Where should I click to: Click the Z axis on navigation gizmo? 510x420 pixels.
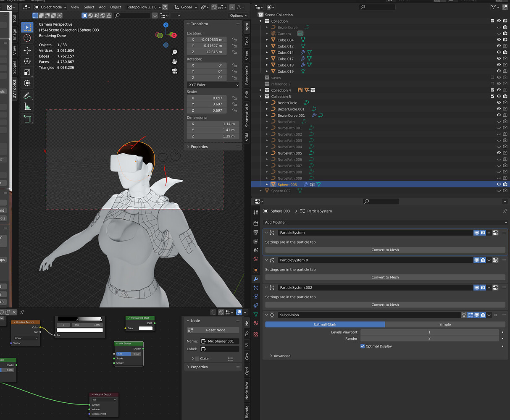click(166, 25)
